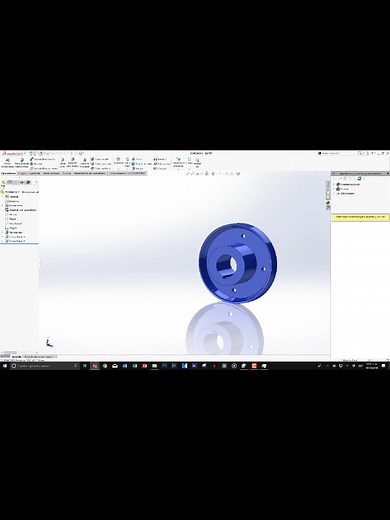The image size is (390, 520).
Task: Open the Chapa metálica ribbon tab
Action: 52,173
